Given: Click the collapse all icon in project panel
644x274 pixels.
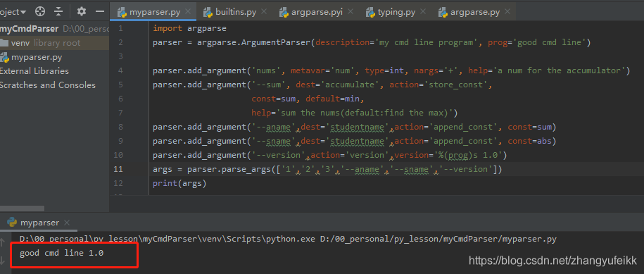Looking at the screenshot, I should (x=58, y=11).
